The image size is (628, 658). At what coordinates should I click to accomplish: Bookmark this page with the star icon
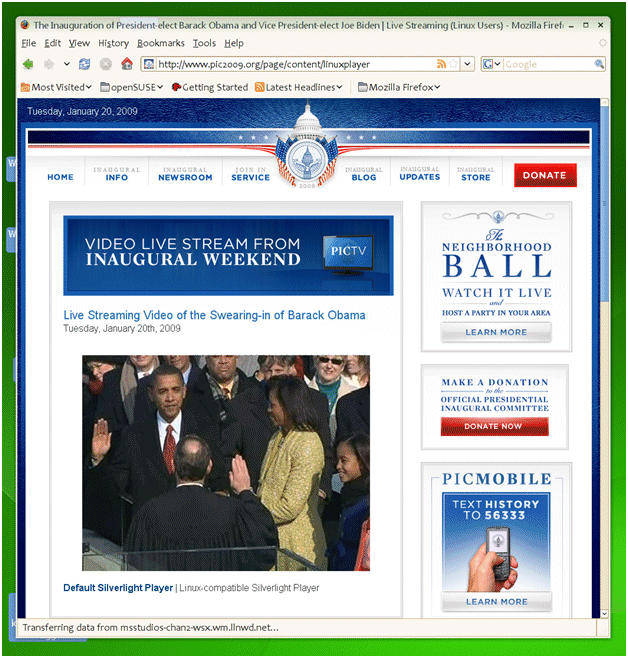coord(453,64)
